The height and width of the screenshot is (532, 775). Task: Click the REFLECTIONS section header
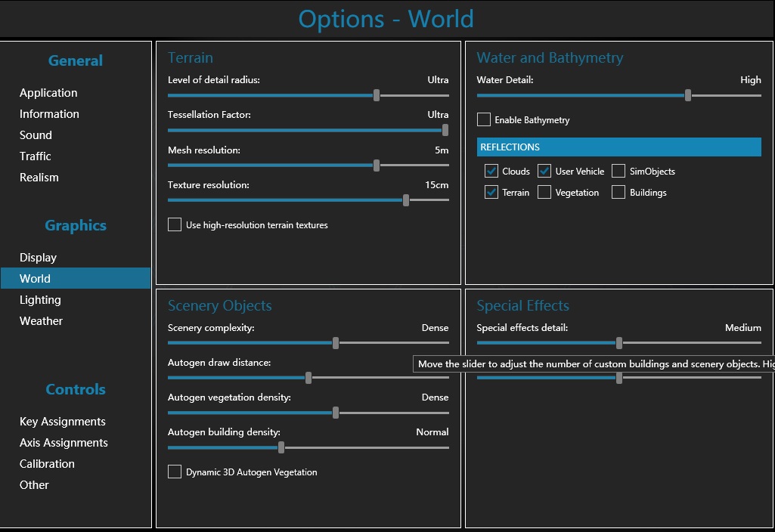point(618,147)
